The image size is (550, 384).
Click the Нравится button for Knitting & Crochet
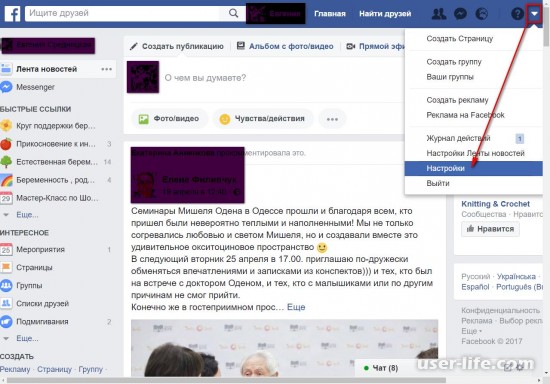490,229
